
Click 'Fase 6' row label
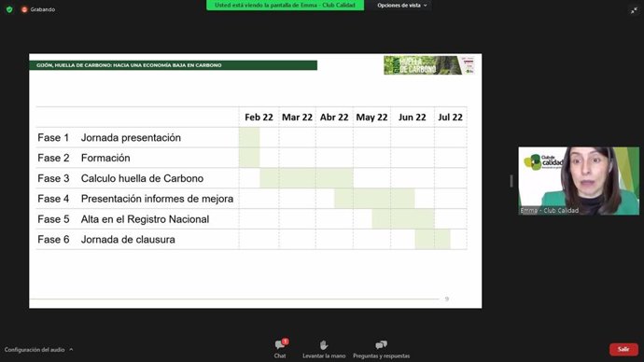[53, 239]
